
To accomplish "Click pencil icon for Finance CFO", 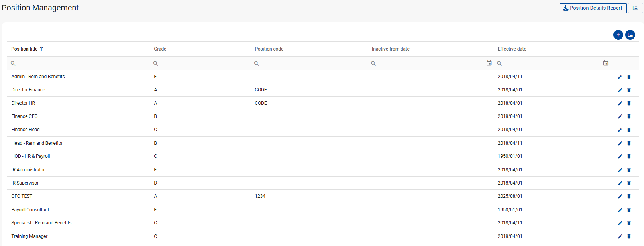I will click(x=620, y=116).
